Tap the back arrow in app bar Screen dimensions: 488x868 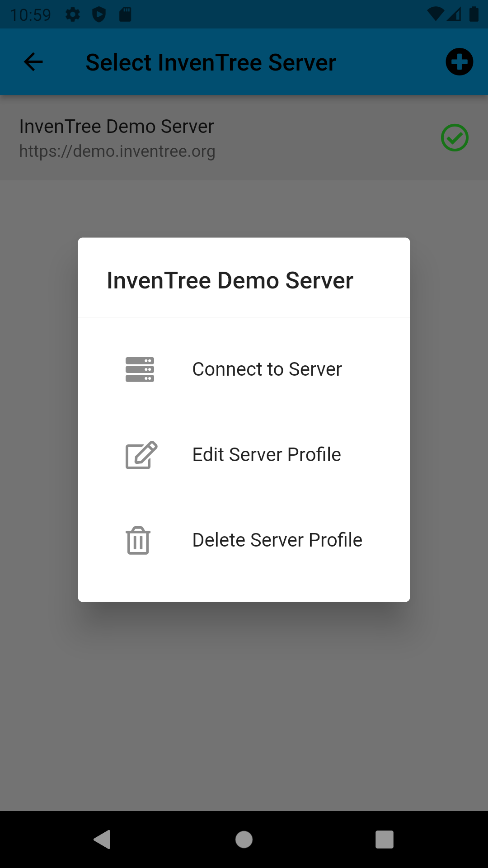(33, 62)
